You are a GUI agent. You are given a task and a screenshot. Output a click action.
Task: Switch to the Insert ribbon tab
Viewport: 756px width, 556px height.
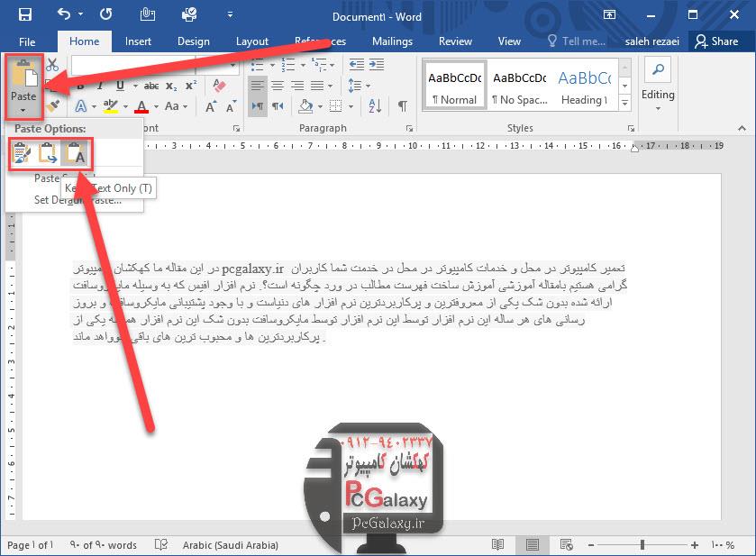[140, 41]
